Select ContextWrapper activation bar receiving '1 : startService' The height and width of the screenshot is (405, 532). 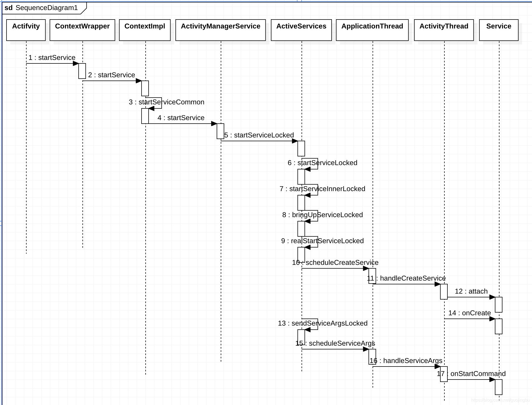[x=82, y=71]
